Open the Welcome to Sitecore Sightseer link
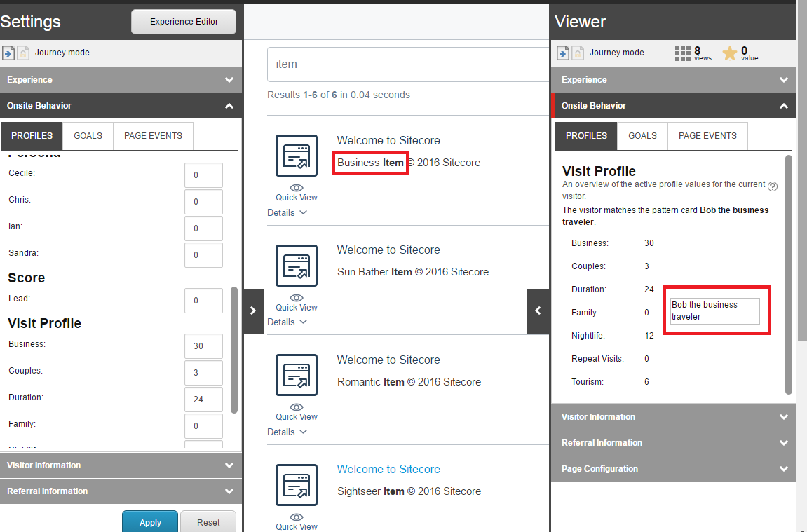 pyautogui.click(x=388, y=469)
